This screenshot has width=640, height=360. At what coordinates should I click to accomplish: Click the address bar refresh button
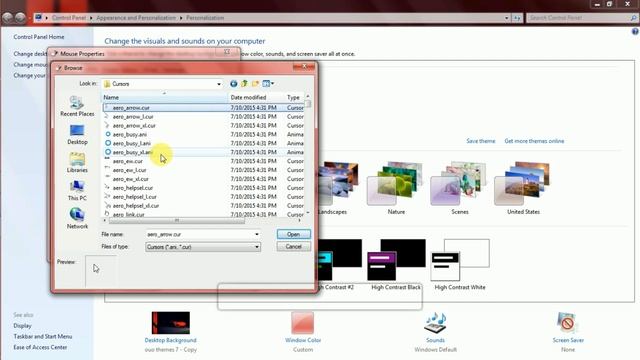[517, 18]
